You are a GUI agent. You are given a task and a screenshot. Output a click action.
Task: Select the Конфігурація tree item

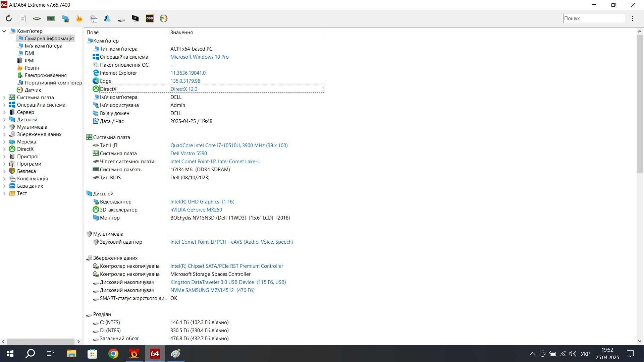(x=33, y=179)
